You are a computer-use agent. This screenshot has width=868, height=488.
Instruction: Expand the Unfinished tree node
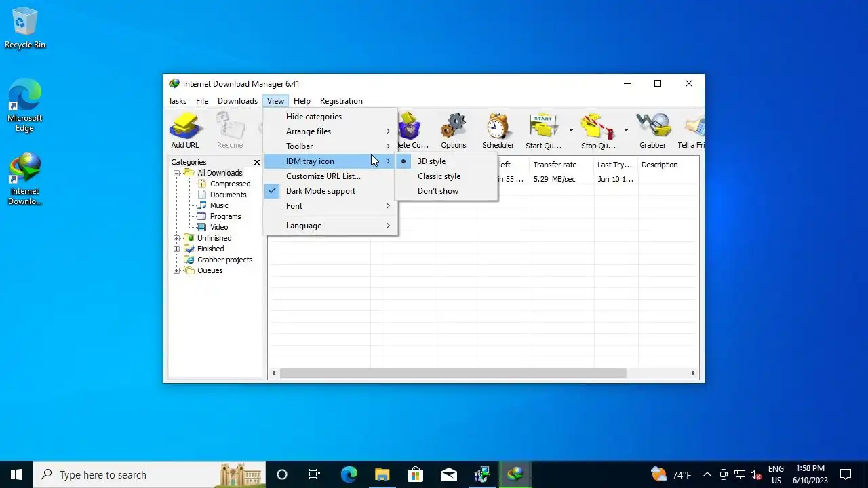(177, 238)
